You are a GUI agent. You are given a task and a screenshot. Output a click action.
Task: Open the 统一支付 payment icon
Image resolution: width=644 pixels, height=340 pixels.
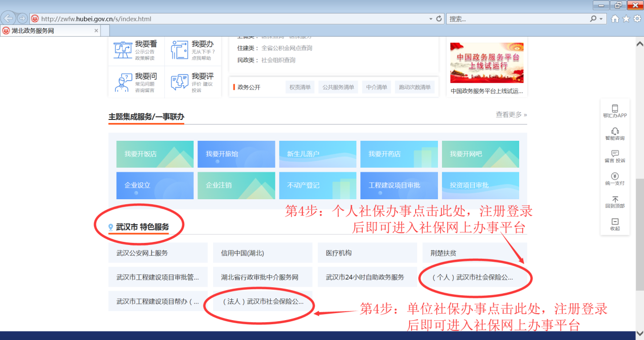(615, 176)
